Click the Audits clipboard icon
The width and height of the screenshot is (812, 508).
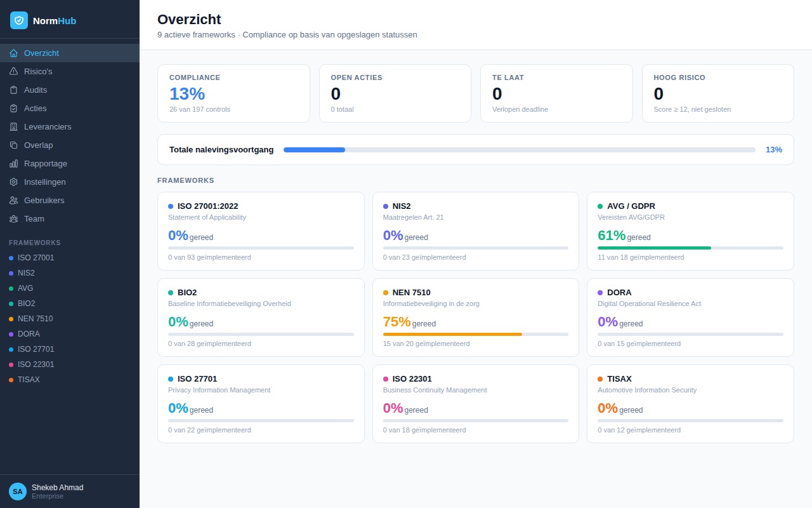coord(14,90)
